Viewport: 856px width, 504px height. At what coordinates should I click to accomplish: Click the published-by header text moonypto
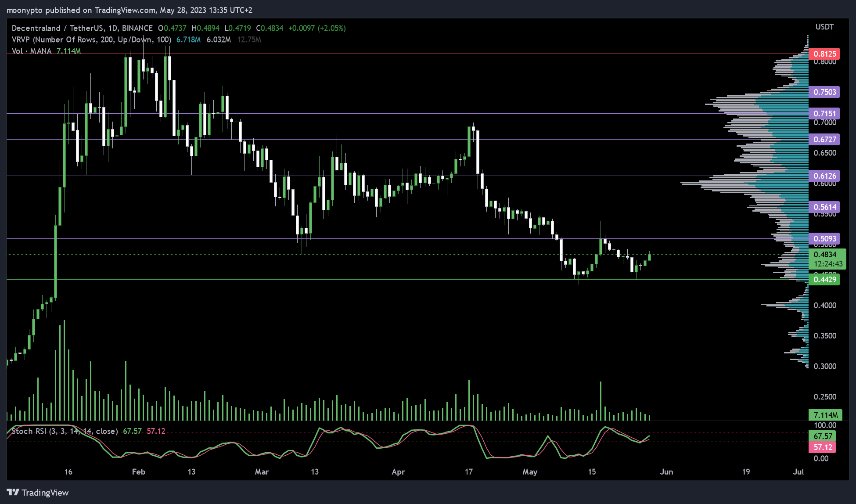[25, 10]
